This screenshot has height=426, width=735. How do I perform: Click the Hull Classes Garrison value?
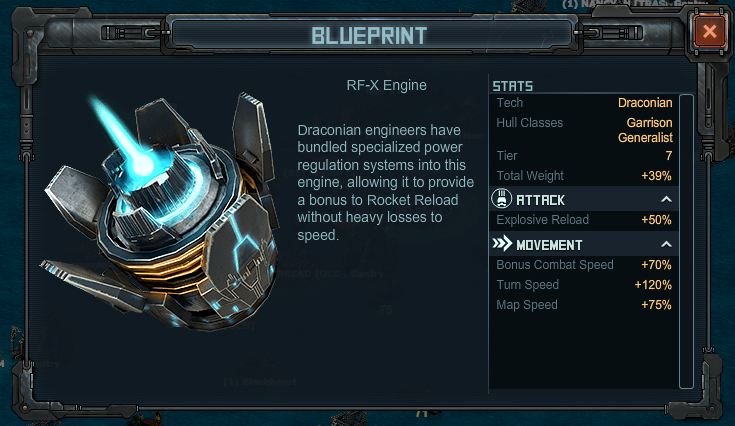click(649, 123)
